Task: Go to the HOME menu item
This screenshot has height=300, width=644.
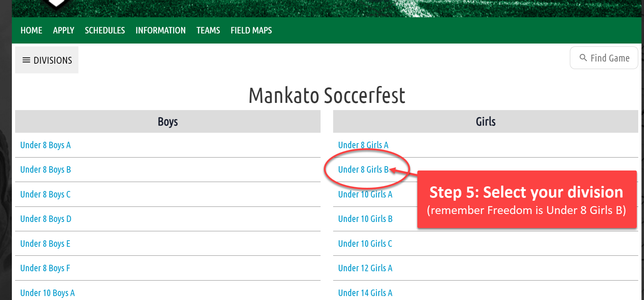Action: (x=31, y=31)
